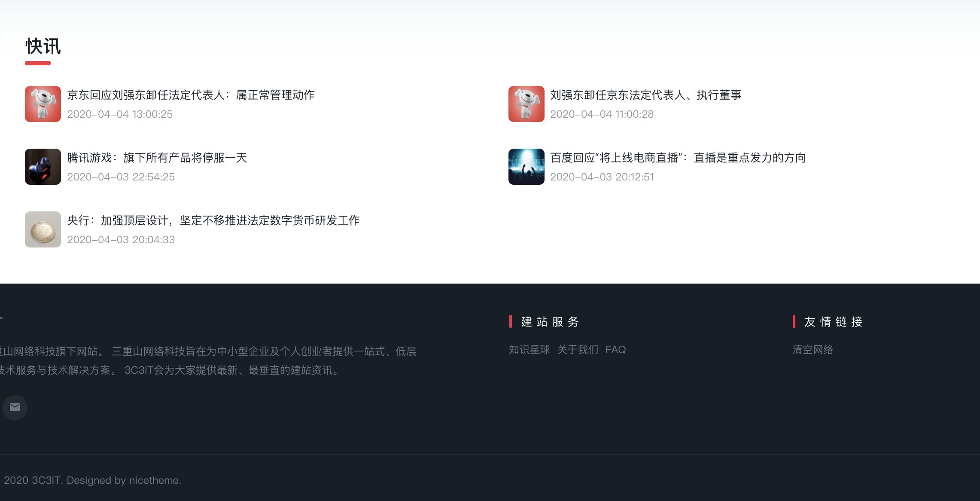The width and height of the screenshot is (980, 501).
Task: Click the email icon in the footer
Action: tap(15, 407)
